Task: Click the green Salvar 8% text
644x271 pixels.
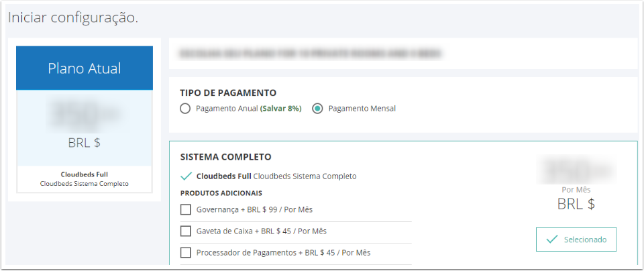Action: point(281,109)
